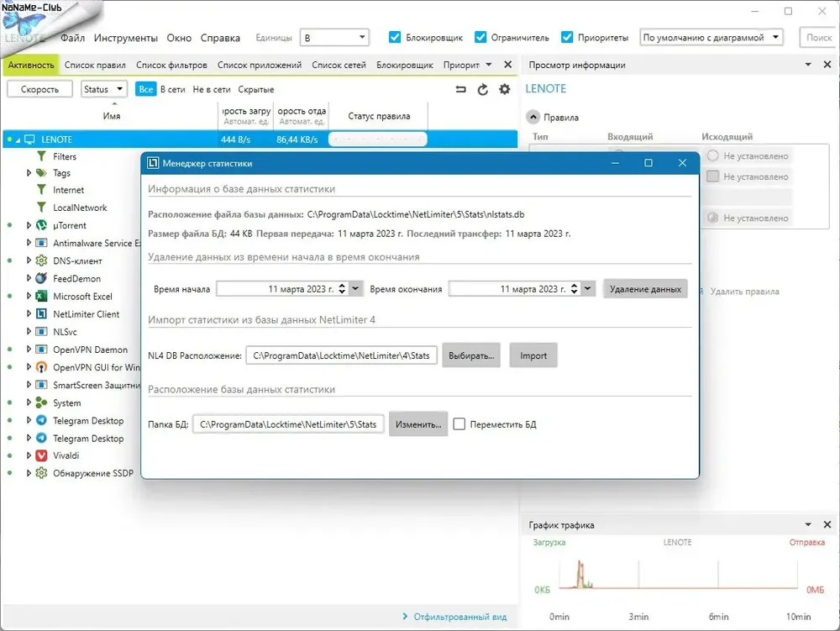Click the SmartScreen app icon
The width and height of the screenshot is (840, 631).
coord(41,385)
